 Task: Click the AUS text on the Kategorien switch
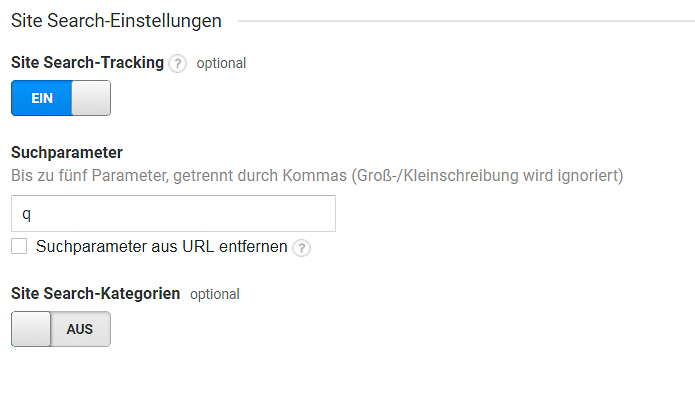80,329
